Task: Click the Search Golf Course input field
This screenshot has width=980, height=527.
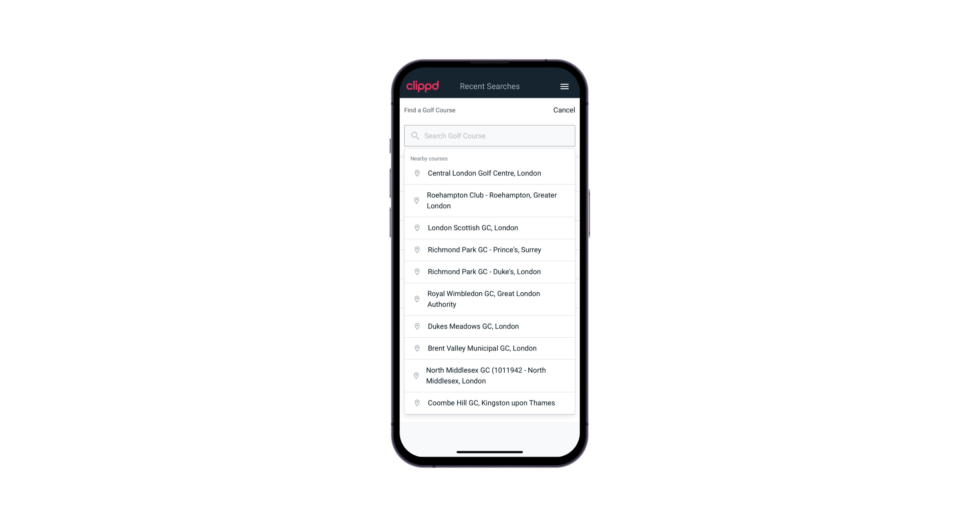Action: click(490, 136)
